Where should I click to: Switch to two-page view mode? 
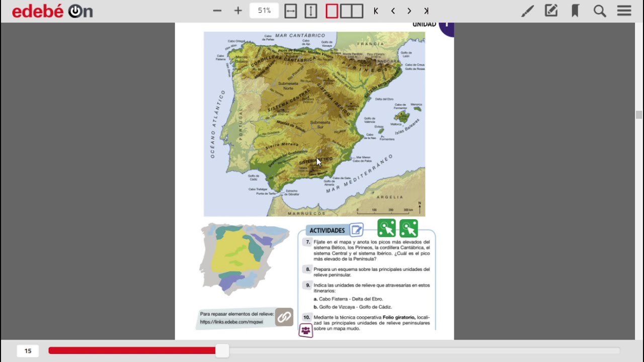tap(351, 10)
